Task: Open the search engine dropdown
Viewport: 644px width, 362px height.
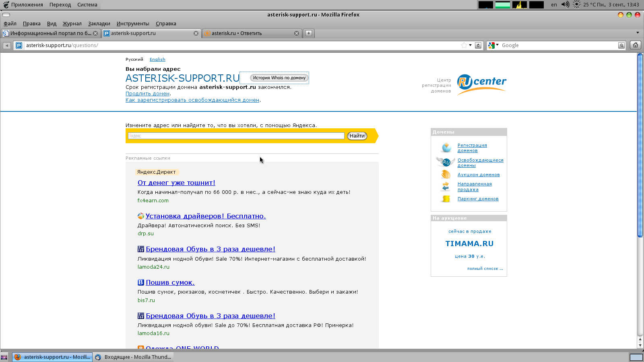Action: [493, 45]
